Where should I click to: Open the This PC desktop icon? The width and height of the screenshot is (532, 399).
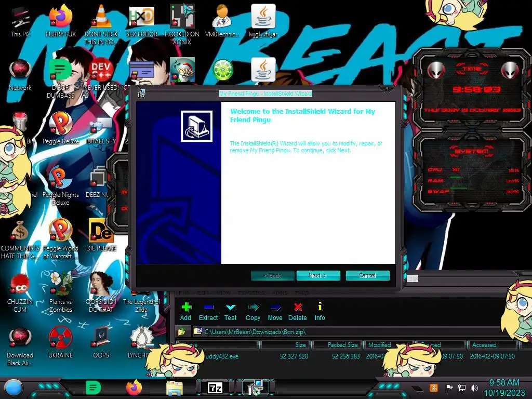click(x=20, y=22)
